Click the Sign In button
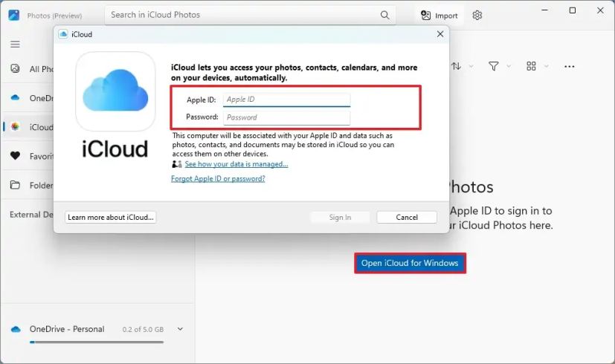Image resolution: width=615 pixels, height=364 pixels. (340, 217)
